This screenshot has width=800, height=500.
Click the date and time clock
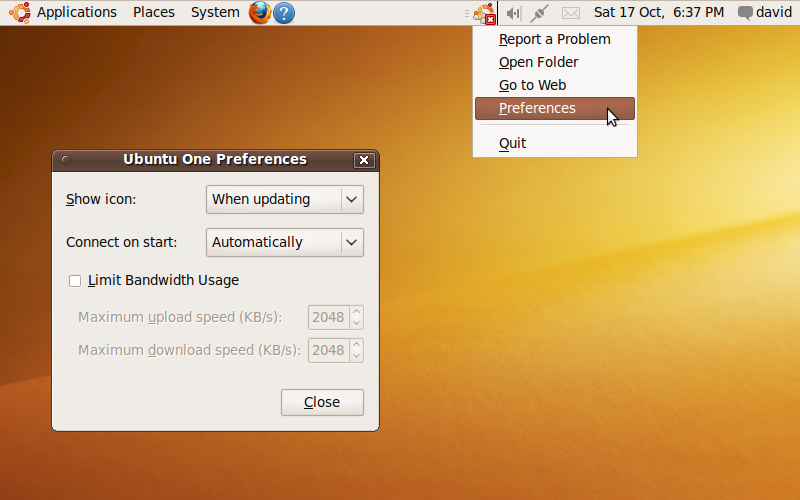[x=659, y=12]
